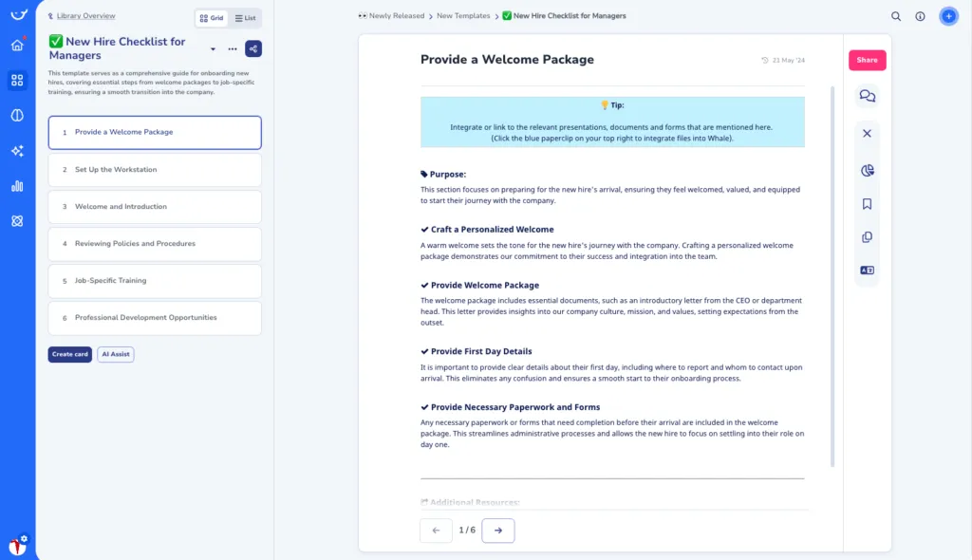Open the brain-shaped sidebar icon
The image size is (972, 560).
coord(17,116)
